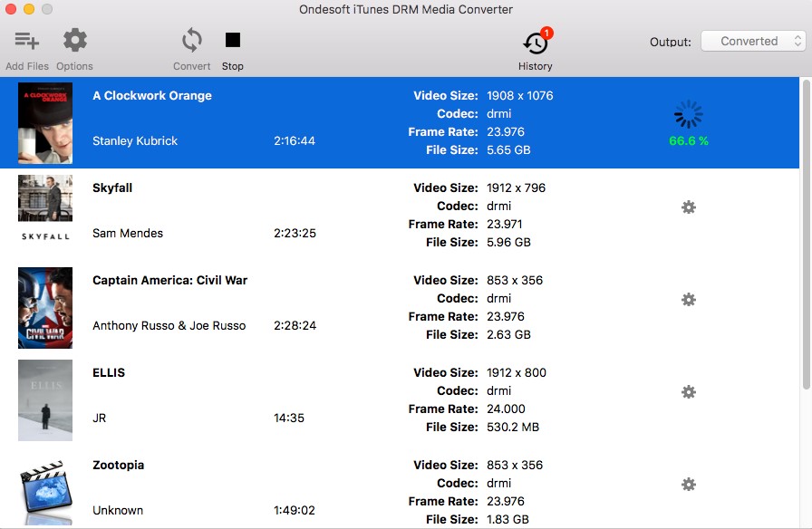Click the red close window button
812x529 pixels.
pos(11,9)
